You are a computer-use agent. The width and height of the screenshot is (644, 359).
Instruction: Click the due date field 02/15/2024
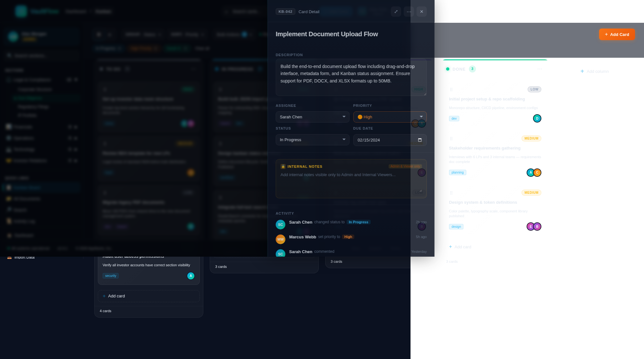click(390, 140)
